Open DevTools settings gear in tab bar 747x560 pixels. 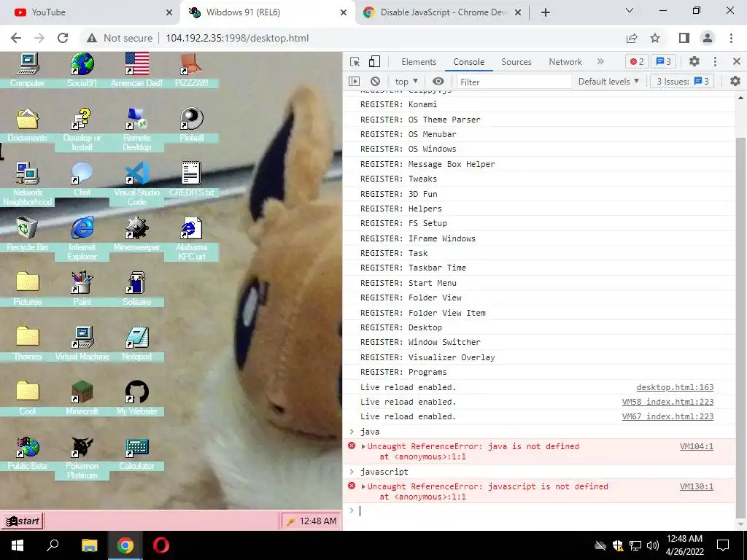(694, 61)
